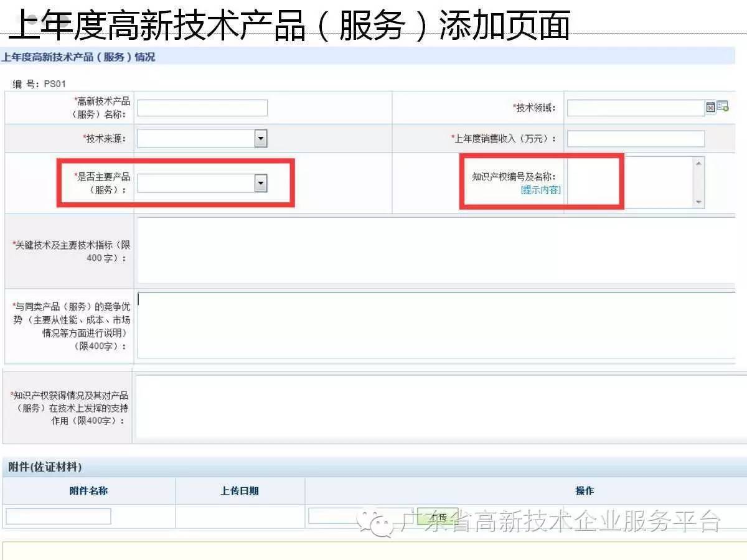Click the 高新技术产品（服务）名称 input field
Viewport: 747px width, 560px height.
click(202, 108)
